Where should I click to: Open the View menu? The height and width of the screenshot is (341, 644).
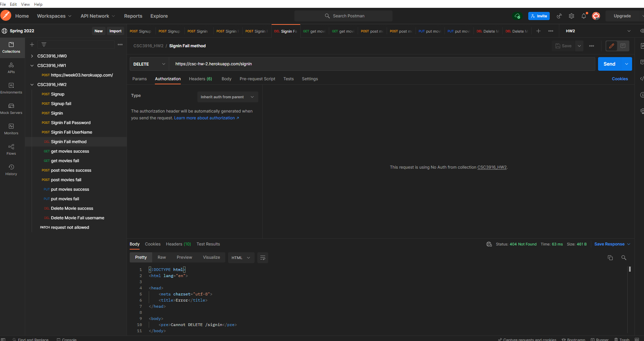25,4
